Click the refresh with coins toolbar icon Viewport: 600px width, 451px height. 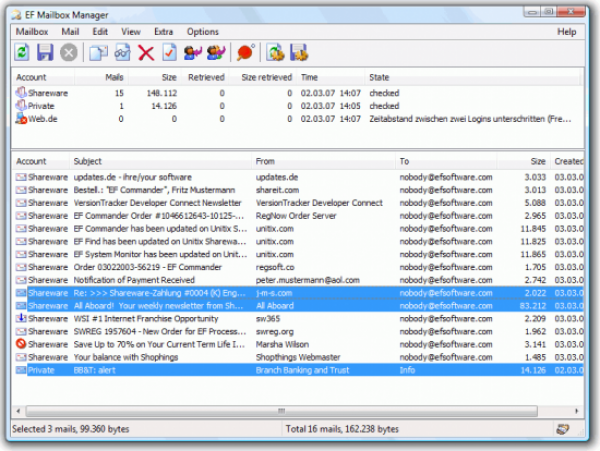pos(275,52)
